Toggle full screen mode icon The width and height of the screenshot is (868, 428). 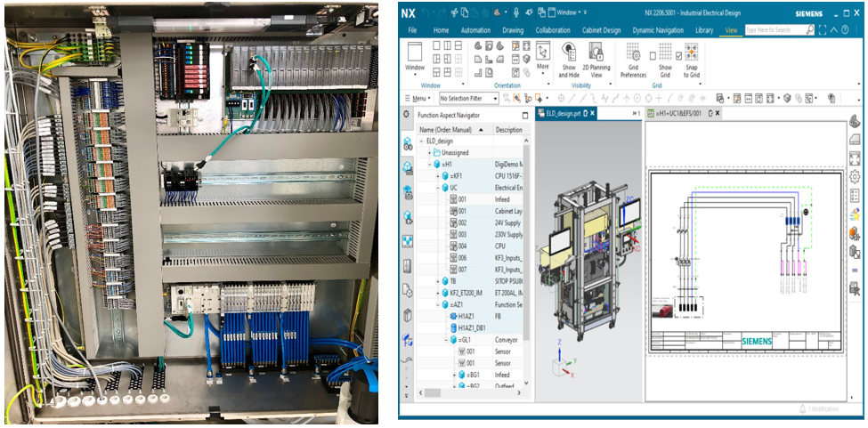click(x=823, y=30)
